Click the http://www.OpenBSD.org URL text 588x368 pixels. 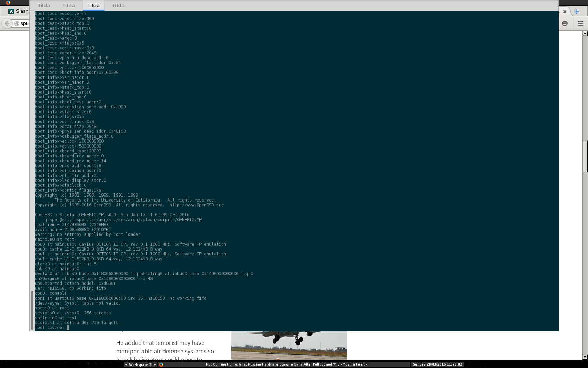(x=197, y=205)
